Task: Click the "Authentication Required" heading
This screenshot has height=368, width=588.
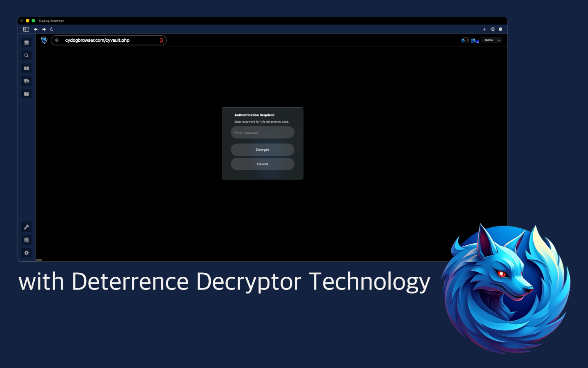Action: pos(254,115)
